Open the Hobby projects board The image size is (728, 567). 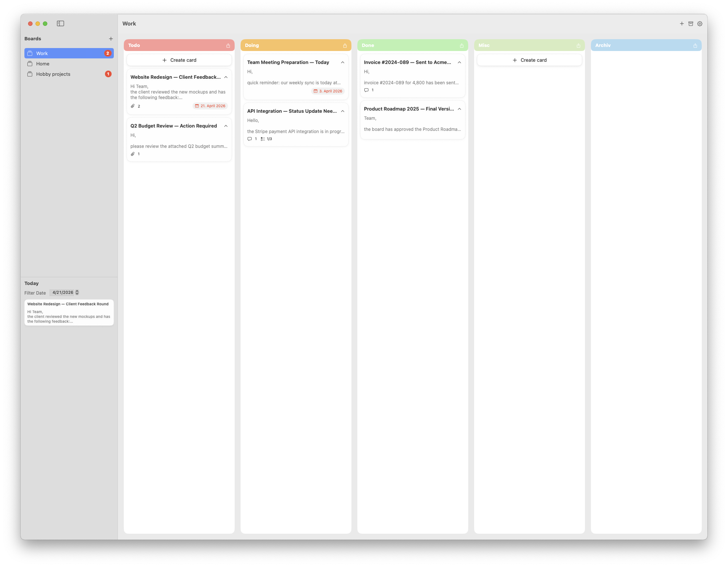(53, 74)
